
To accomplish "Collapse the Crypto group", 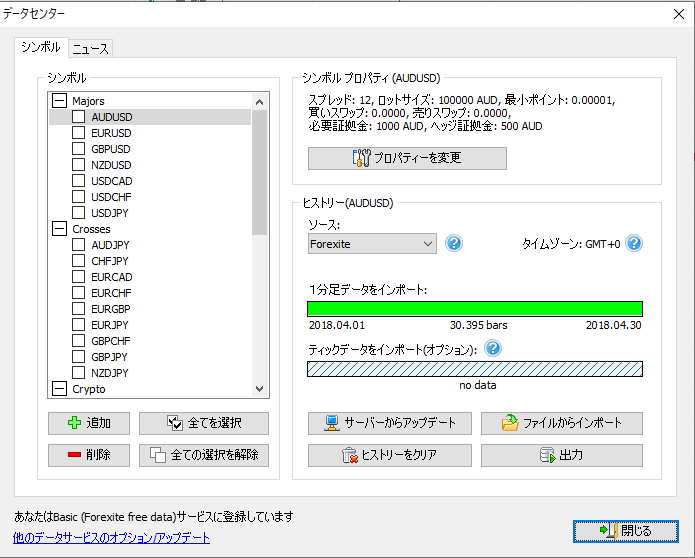I will [59, 389].
